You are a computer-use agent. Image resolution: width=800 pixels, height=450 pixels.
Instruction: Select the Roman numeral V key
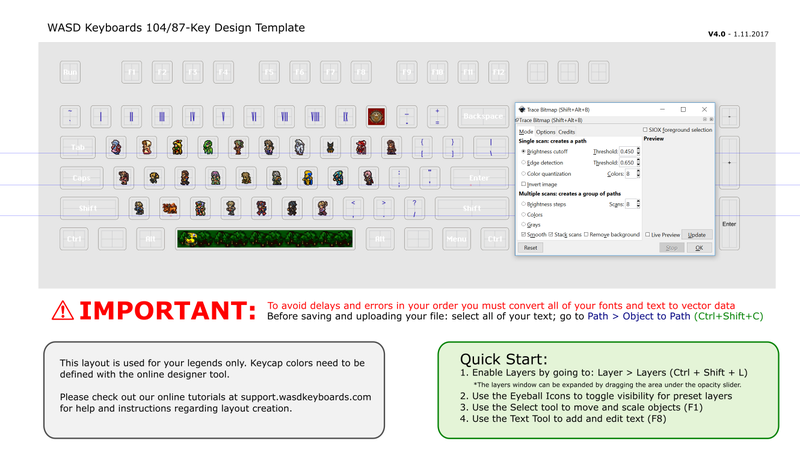point(223,117)
